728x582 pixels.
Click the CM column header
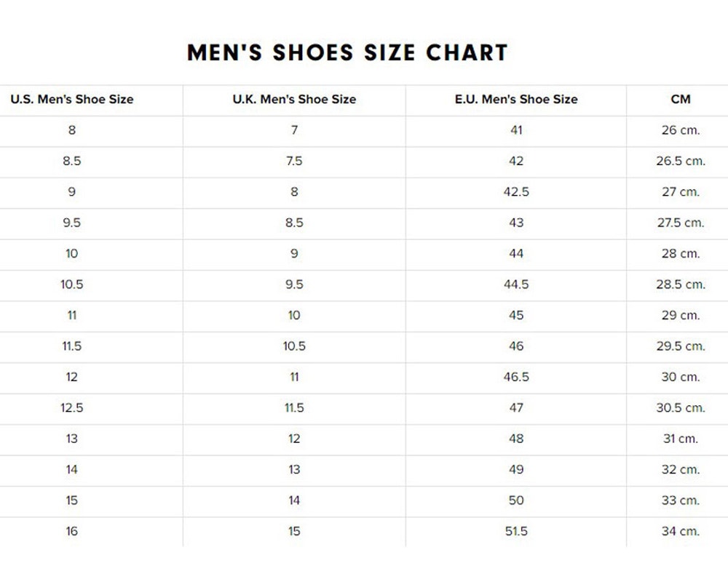coord(681,100)
